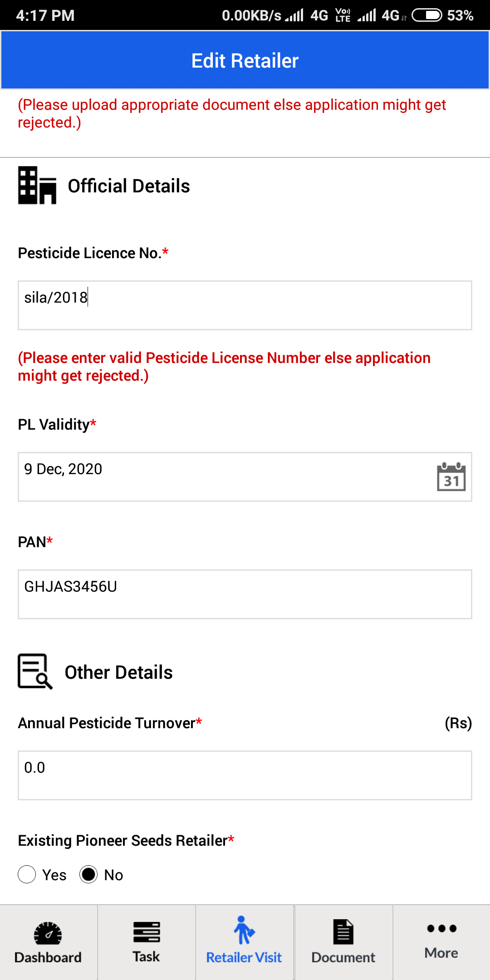Image resolution: width=490 pixels, height=980 pixels.
Task: Open the PL Validity calendar picker
Action: coord(451,476)
